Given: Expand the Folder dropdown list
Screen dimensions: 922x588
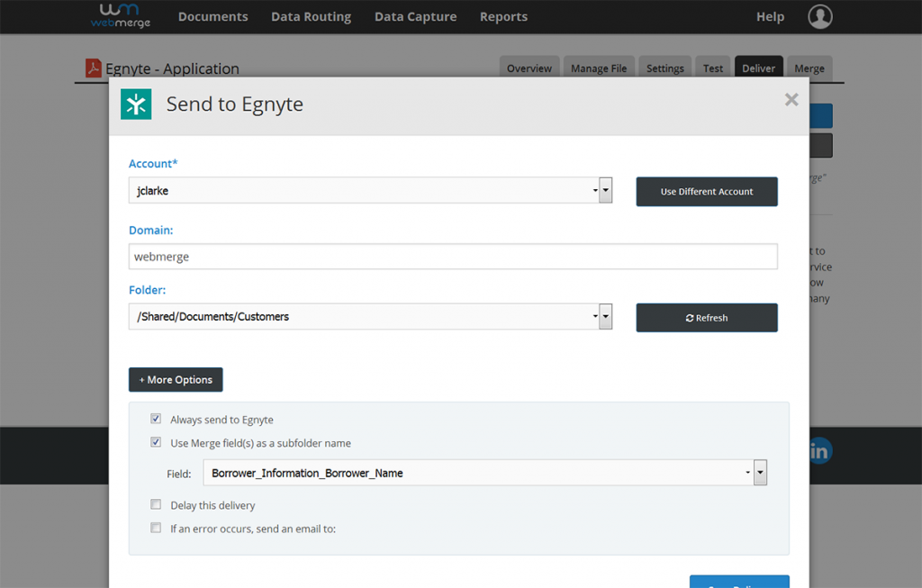Looking at the screenshot, I should [x=370, y=317].
